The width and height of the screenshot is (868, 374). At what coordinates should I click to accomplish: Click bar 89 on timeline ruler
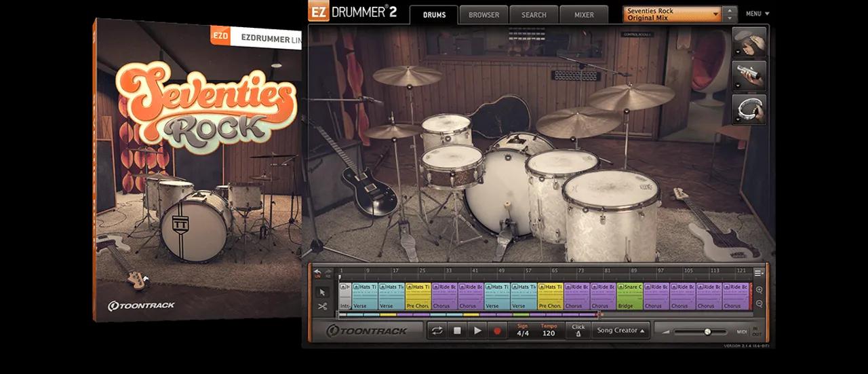634,271
